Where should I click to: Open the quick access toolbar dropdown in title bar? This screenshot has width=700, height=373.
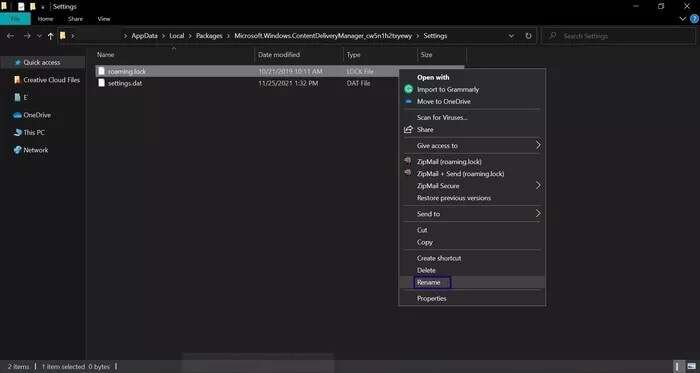click(43, 7)
